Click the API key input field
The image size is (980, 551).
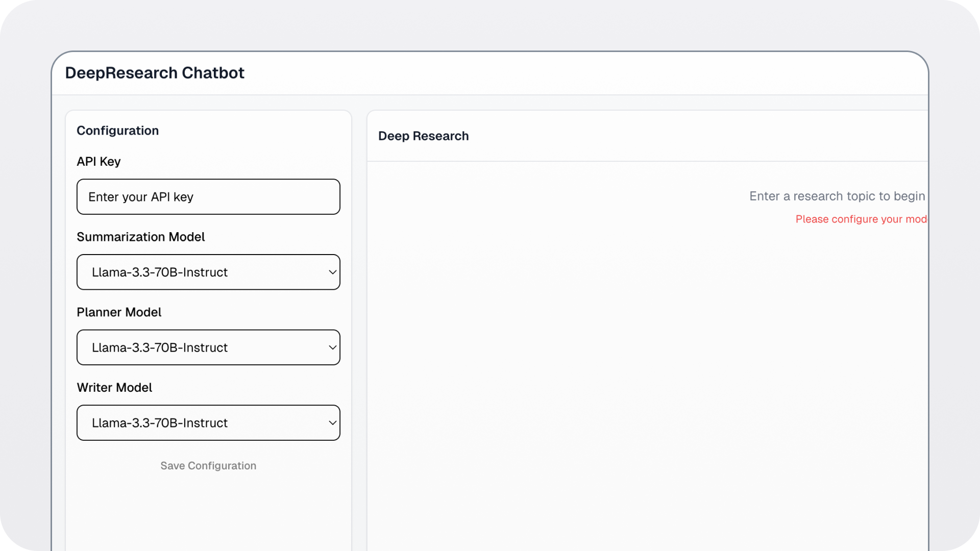pos(208,197)
